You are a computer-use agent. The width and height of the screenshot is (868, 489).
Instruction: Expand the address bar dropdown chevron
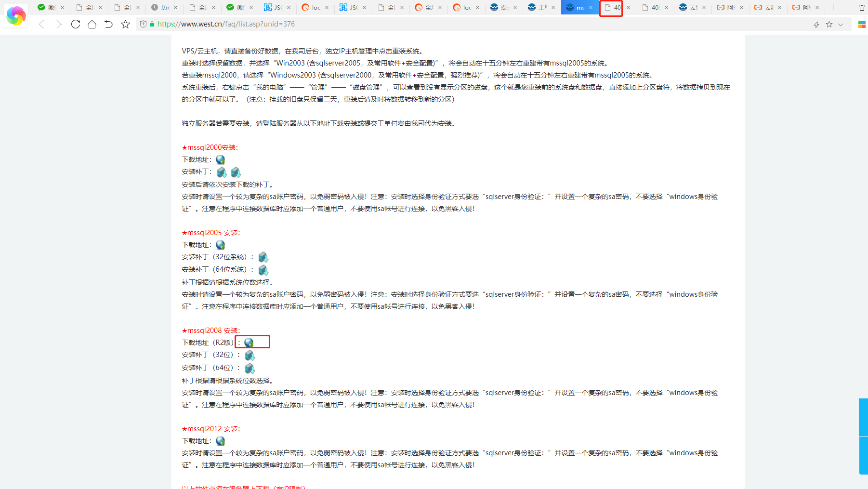[x=841, y=25]
